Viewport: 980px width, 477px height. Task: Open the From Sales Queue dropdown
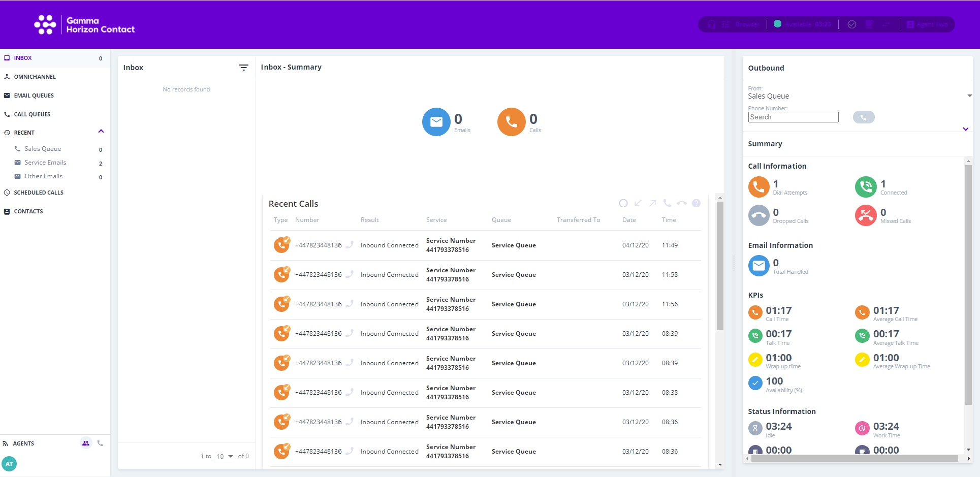click(x=969, y=96)
